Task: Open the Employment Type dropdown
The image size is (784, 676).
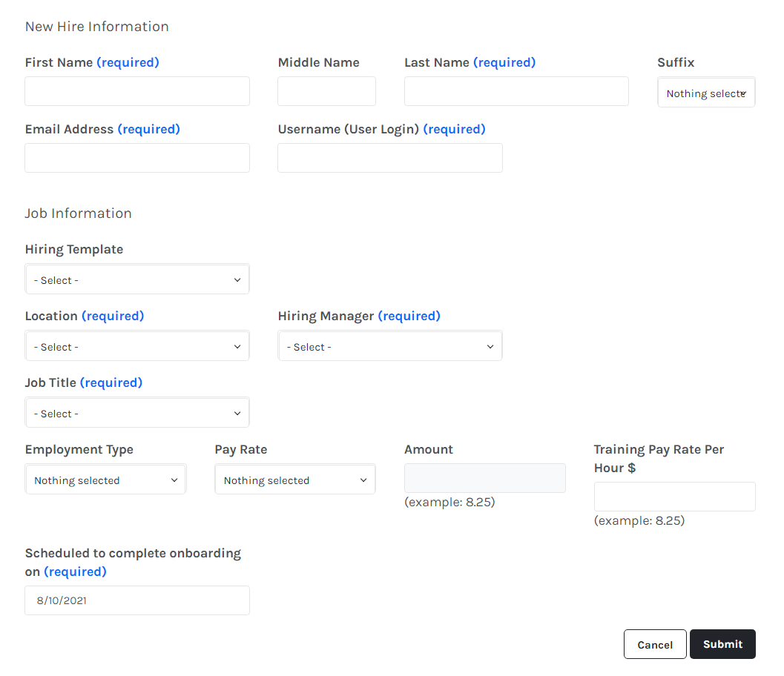Action: tap(105, 480)
